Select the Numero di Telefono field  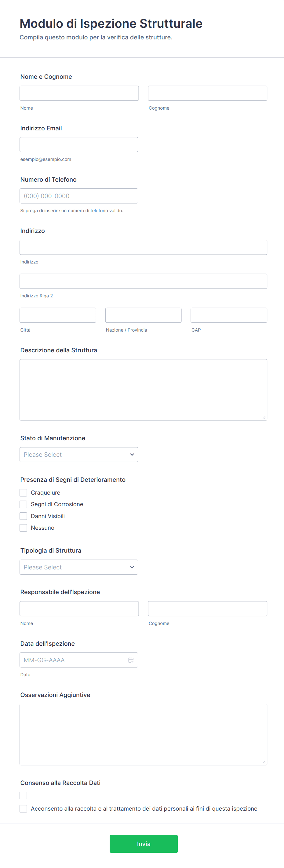(78, 196)
